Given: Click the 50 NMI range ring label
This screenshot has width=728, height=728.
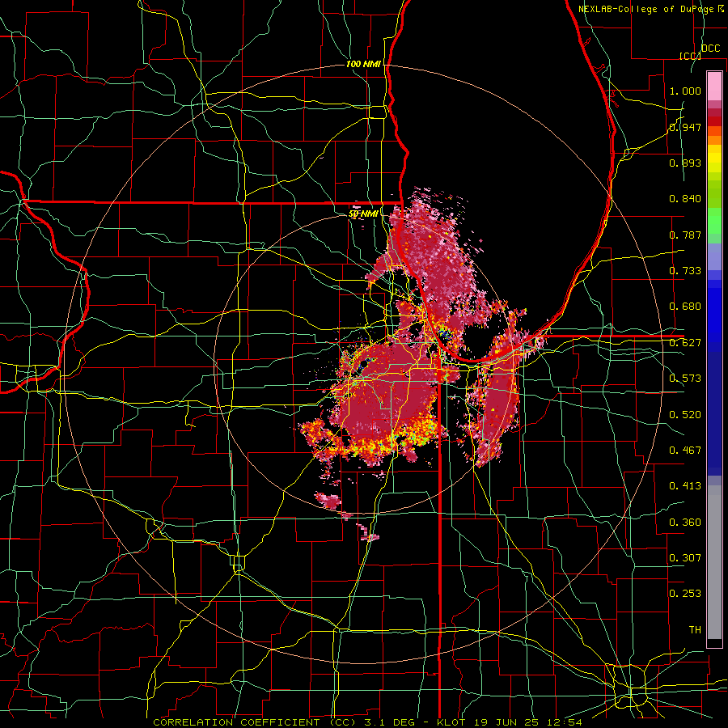Looking at the screenshot, I should click(x=363, y=214).
